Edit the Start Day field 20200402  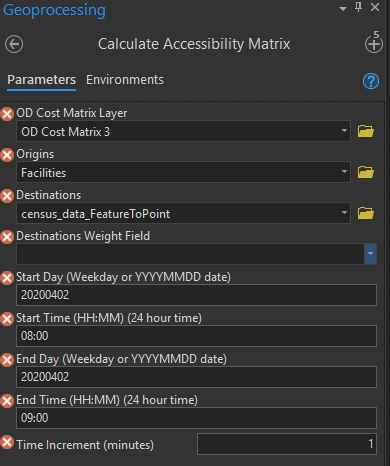[x=196, y=295]
